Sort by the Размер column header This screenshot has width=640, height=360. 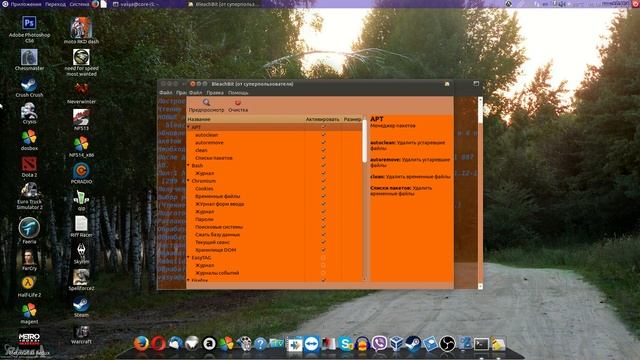pyautogui.click(x=352, y=119)
